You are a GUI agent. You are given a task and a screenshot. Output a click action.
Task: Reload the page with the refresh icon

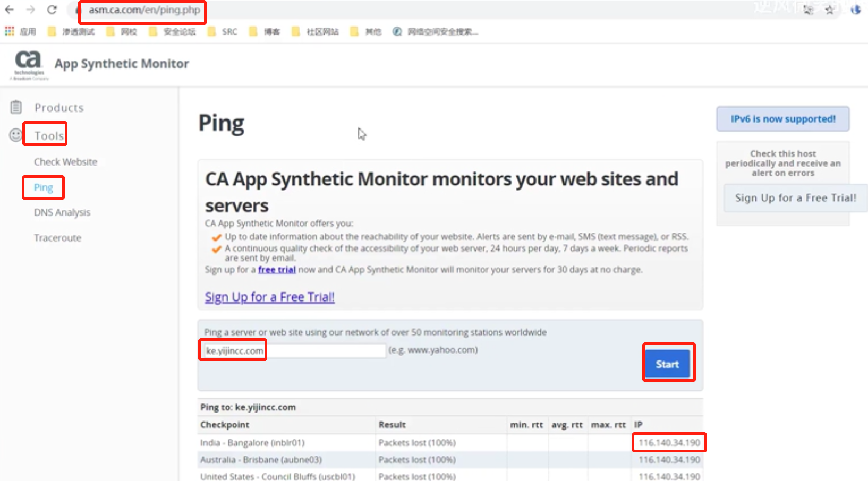click(52, 10)
